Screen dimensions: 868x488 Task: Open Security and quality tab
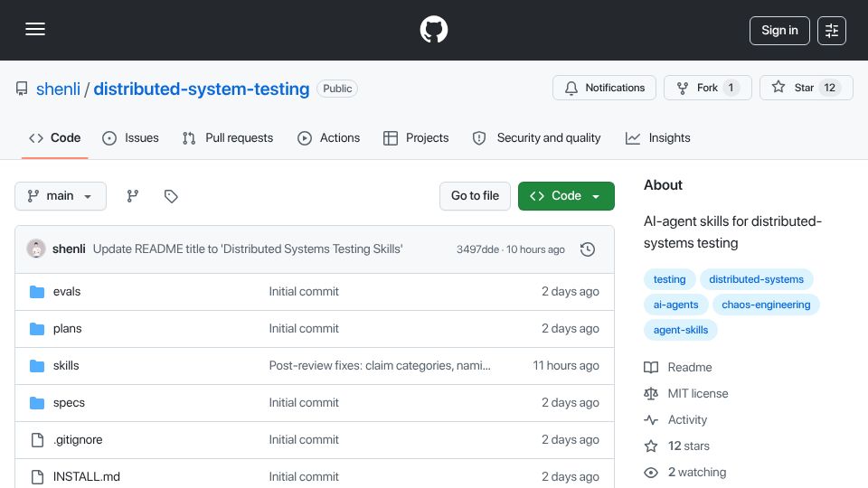click(536, 137)
